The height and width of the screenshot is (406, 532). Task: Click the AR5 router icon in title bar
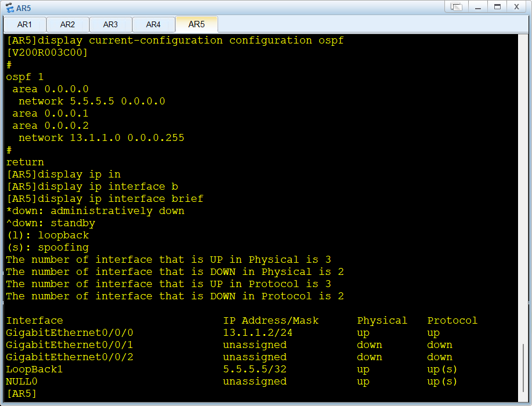click(9, 8)
